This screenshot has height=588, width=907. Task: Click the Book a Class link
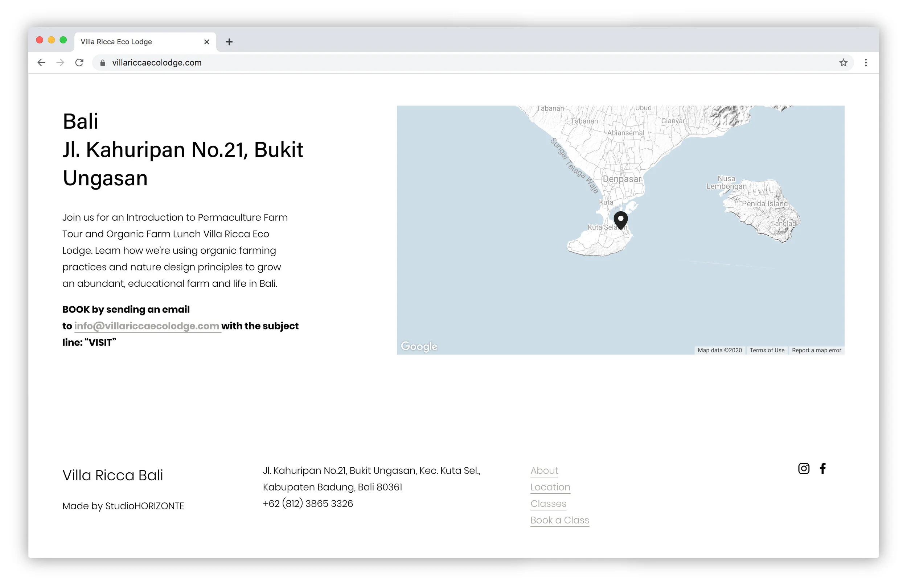[559, 520]
